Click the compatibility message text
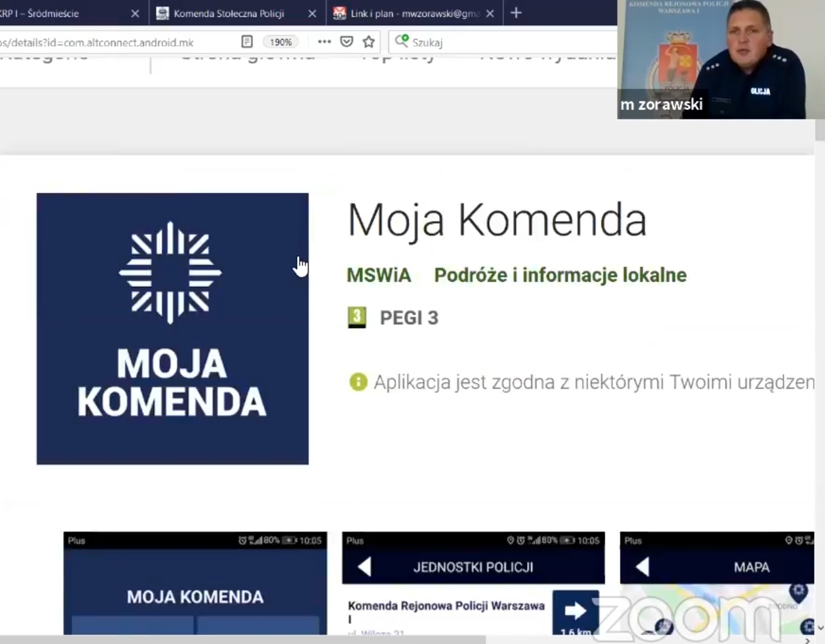This screenshot has width=825, height=644. [x=594, y=382]
